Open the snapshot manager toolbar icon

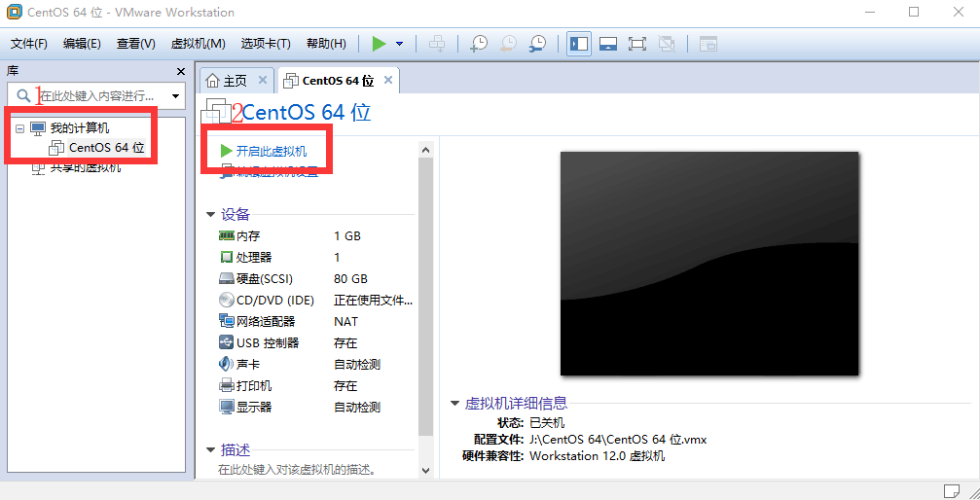537,44
